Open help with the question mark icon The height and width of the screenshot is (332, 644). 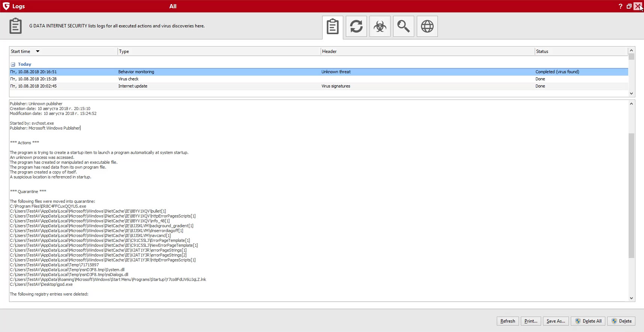coord(620,6)
